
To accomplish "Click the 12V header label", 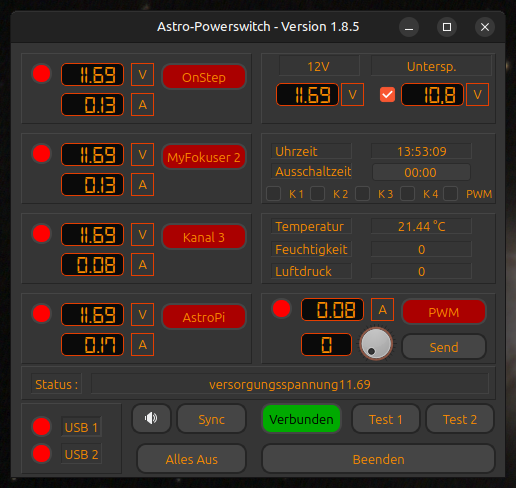I will (x=319, y=66).
